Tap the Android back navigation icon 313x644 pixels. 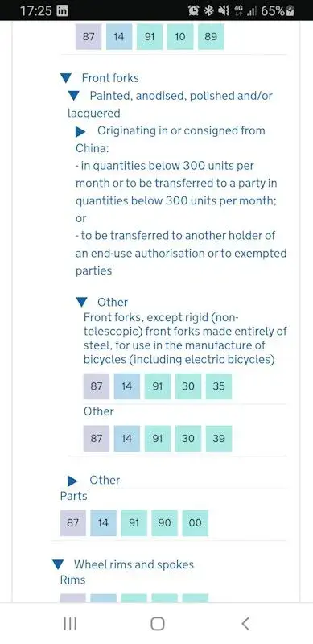pos(245,623)
